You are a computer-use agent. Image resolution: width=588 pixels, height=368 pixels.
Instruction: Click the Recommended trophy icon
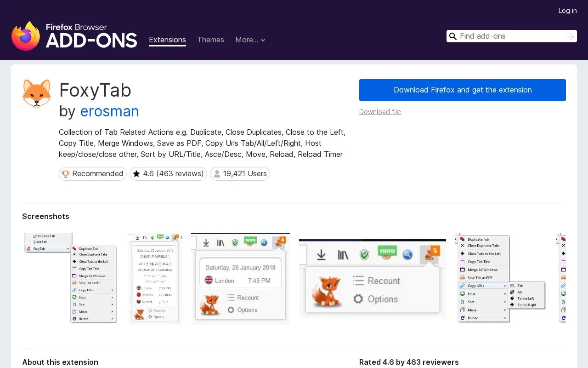(x=66, y=174)
